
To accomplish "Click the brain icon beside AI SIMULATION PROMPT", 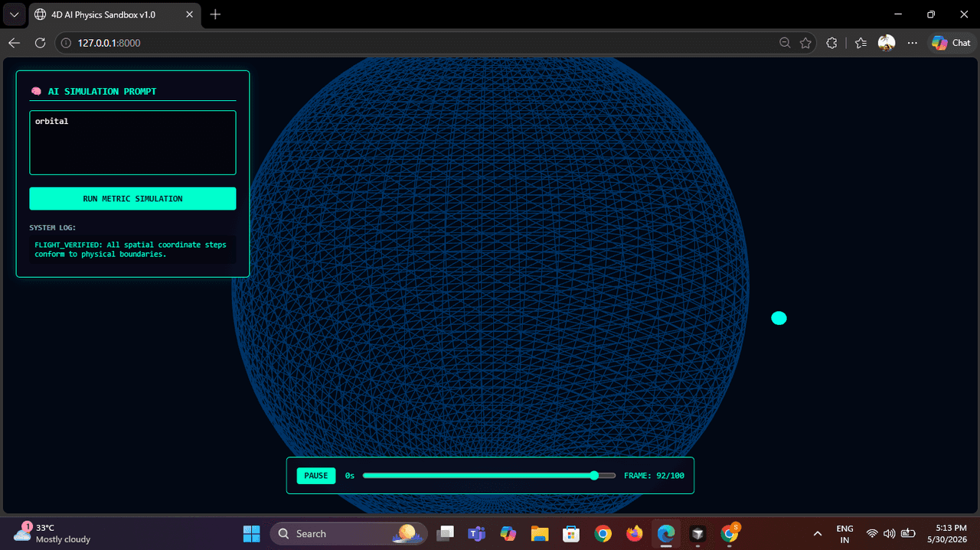I will (36, 91).
